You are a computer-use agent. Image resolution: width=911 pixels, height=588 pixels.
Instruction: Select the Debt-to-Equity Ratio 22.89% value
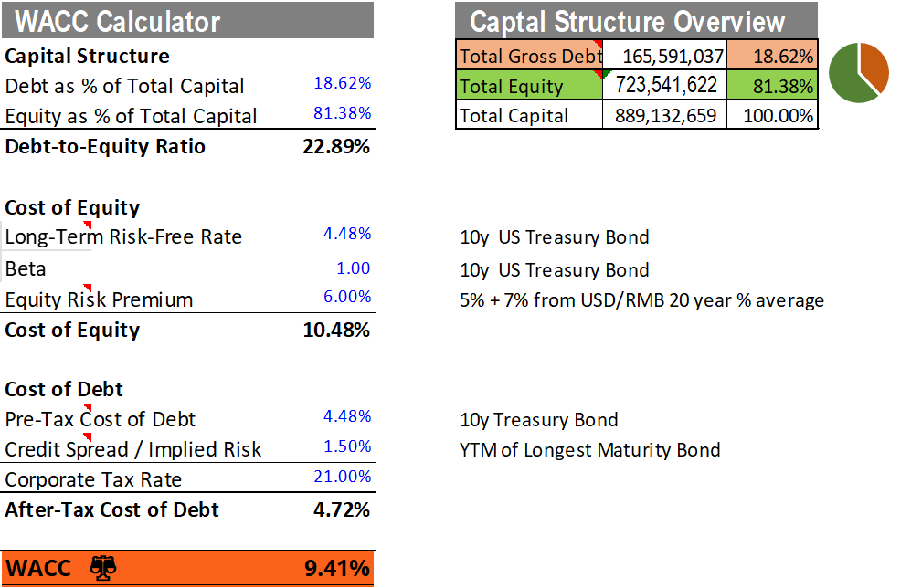pos(336,146)
